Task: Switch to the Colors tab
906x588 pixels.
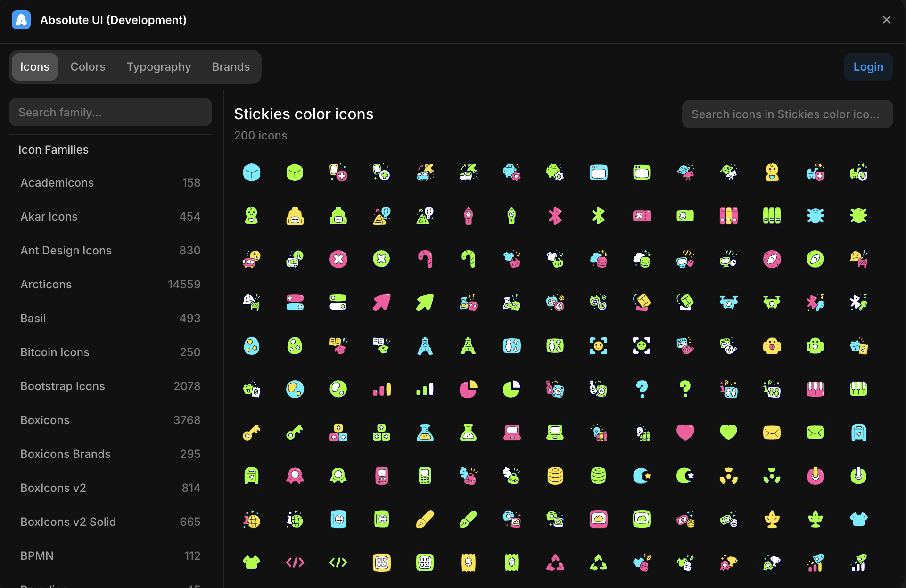Action: 88,66
